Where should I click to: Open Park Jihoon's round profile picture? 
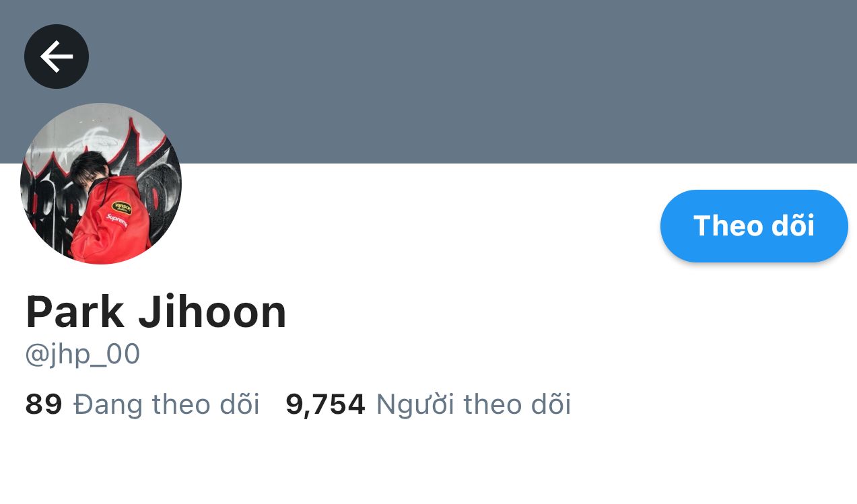pos(101,184)
